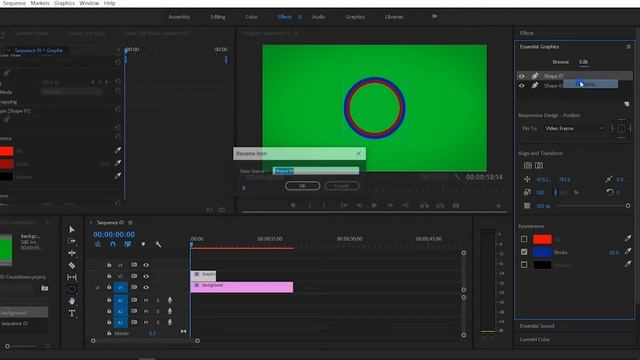Screen dimensions: 640x360
Task: Open the blend mode dropdown in Effect Controls
Action: [x=71, y=92]
